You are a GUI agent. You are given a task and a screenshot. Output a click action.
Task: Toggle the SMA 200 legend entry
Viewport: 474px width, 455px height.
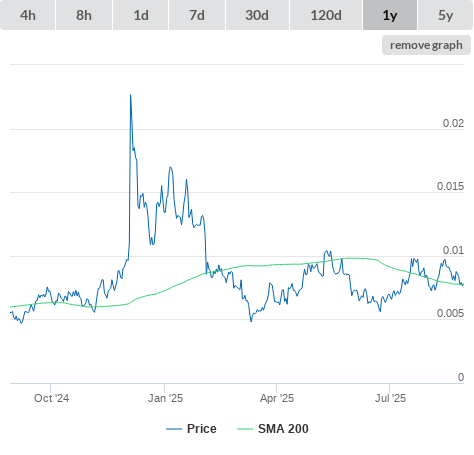click(283, 429)
